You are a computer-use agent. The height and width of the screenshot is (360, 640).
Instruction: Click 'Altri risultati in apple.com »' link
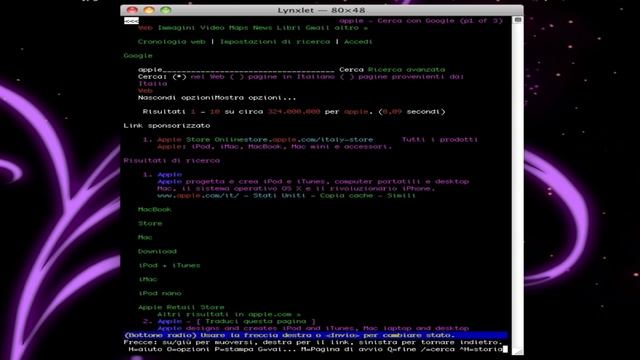tap(229, 314)
